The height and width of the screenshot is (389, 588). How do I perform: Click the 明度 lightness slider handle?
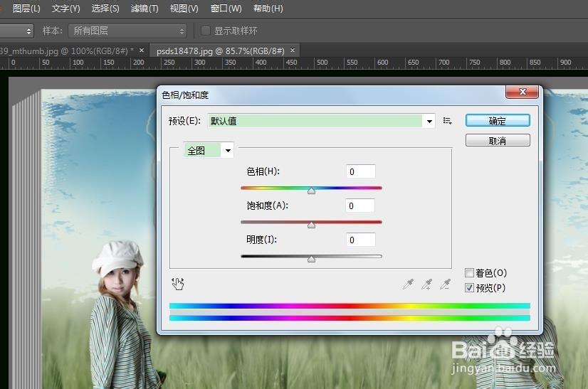tap(311, 259)
